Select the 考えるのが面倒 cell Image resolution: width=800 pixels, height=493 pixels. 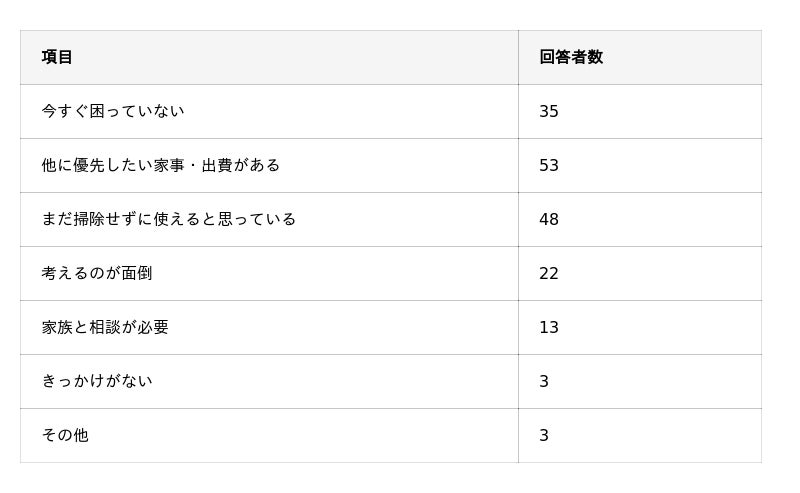[x=97, y=273]
